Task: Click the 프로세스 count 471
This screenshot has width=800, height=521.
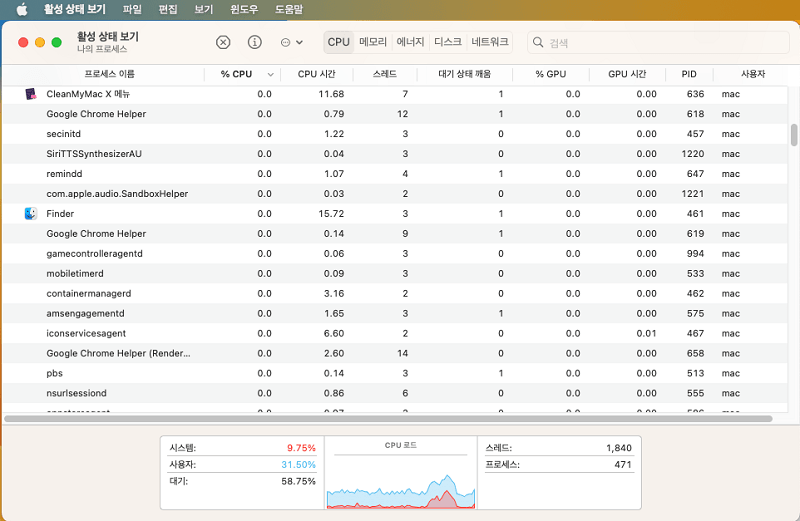Action: click(623, 465)
